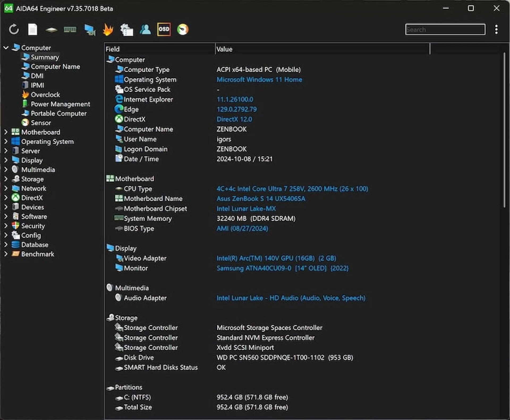The height and width of the screenshot is (420, 510).
Task: Click the AIDA64 app icon in the title bar
Action: point(8,8)
